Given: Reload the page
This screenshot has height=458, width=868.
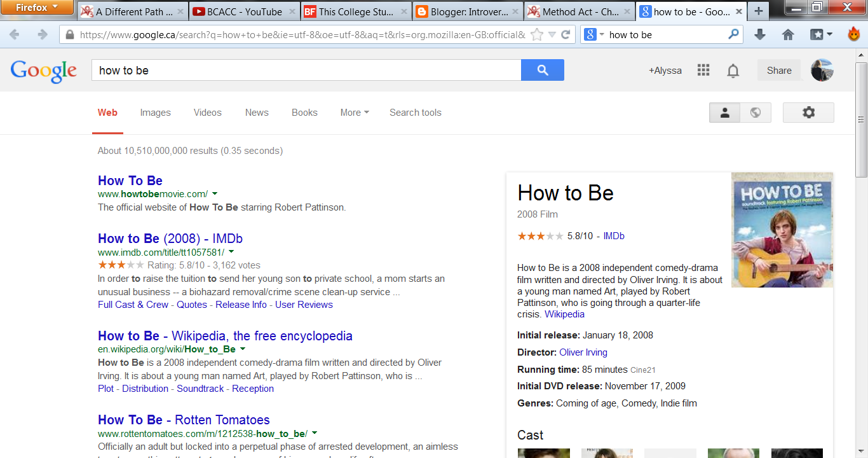Looking at the screenshot, I should click(x=566, y=35).
